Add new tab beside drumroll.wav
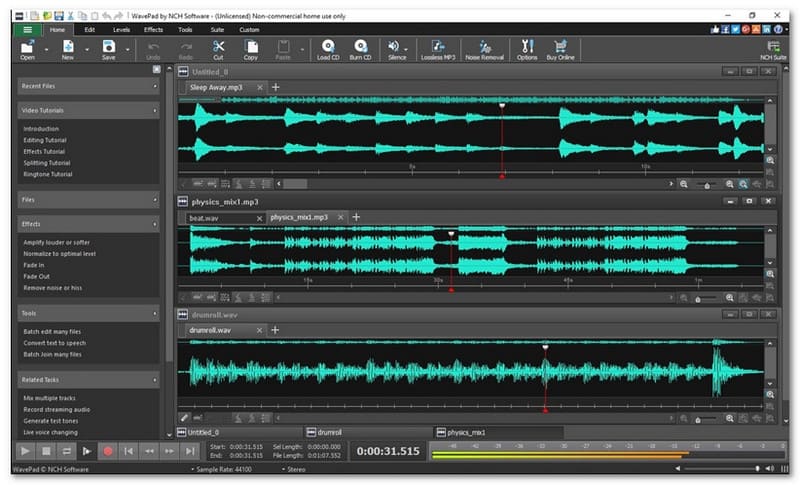 click(275, 330)
